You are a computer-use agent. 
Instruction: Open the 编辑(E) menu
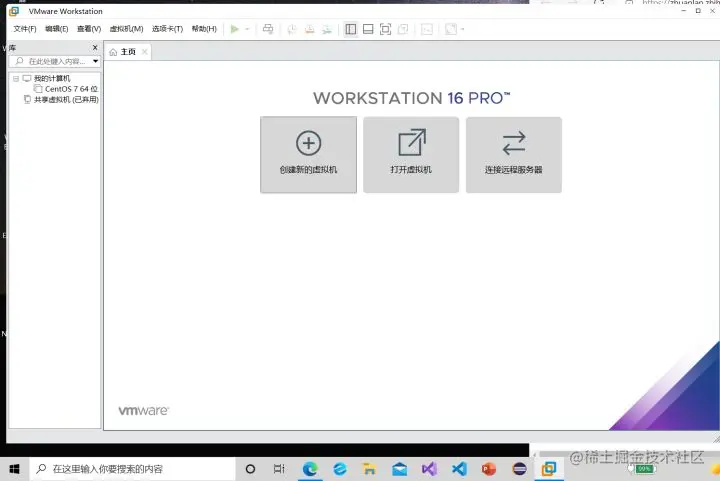[56, 29]
